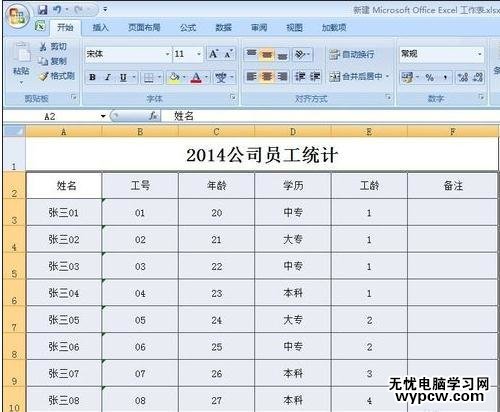Apply comma style icon

point(445,77)
